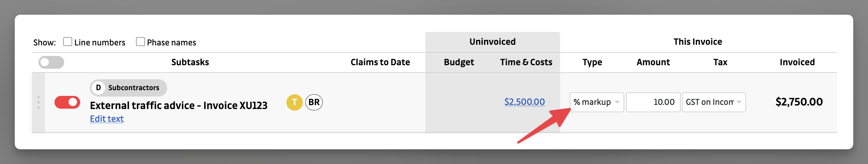Click the Amount field showing 10.00

pyautogui.click(x=653, y=102)
